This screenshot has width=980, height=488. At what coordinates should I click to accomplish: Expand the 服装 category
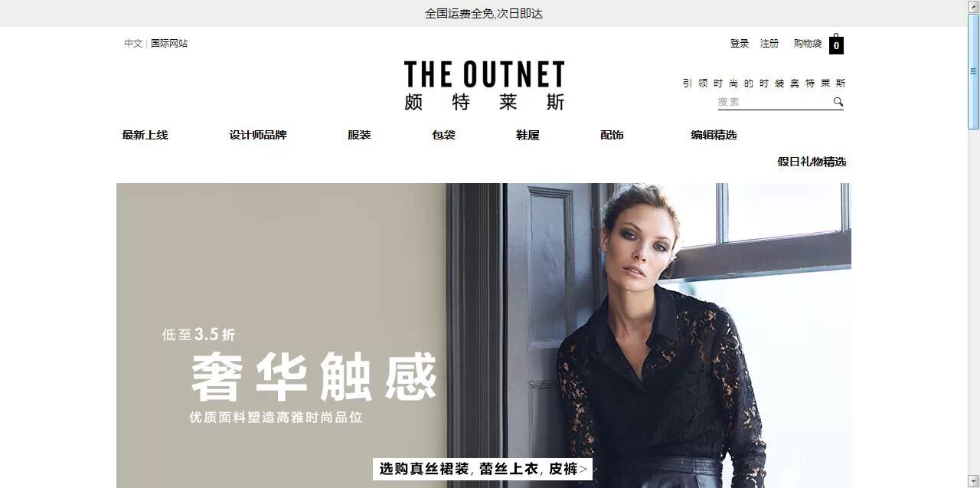click(359, 135)
